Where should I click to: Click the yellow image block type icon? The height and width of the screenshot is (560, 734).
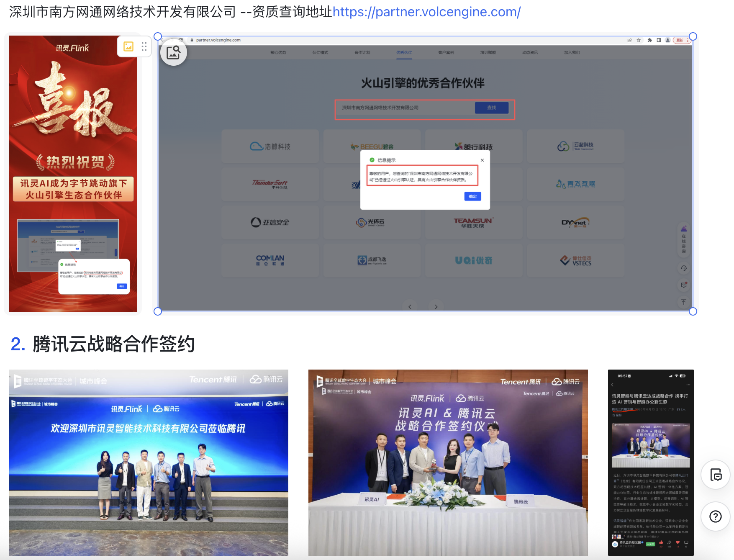pyautogui.click(x=128, y=46)
